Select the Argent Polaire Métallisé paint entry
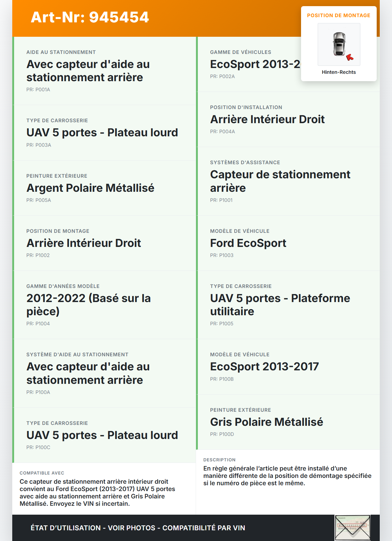 90,188
